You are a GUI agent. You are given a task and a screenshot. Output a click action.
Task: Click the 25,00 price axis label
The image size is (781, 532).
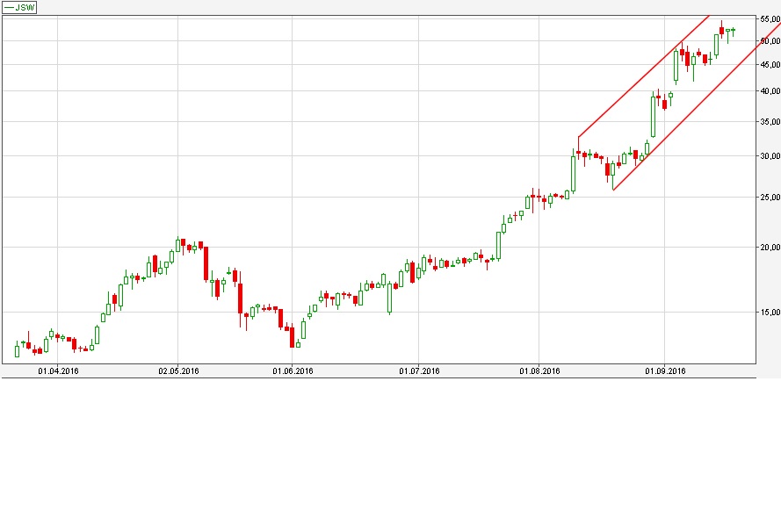coord(770,198)
